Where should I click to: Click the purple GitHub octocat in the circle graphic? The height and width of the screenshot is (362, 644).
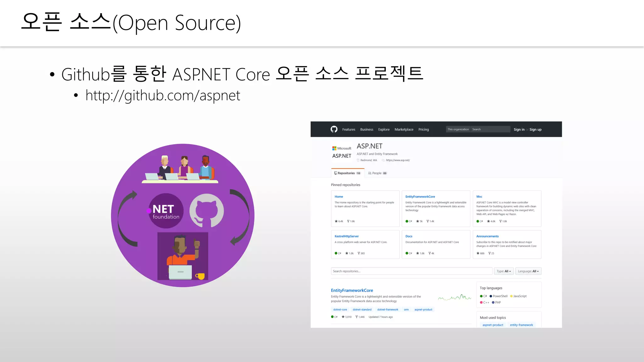coord(207,211)
